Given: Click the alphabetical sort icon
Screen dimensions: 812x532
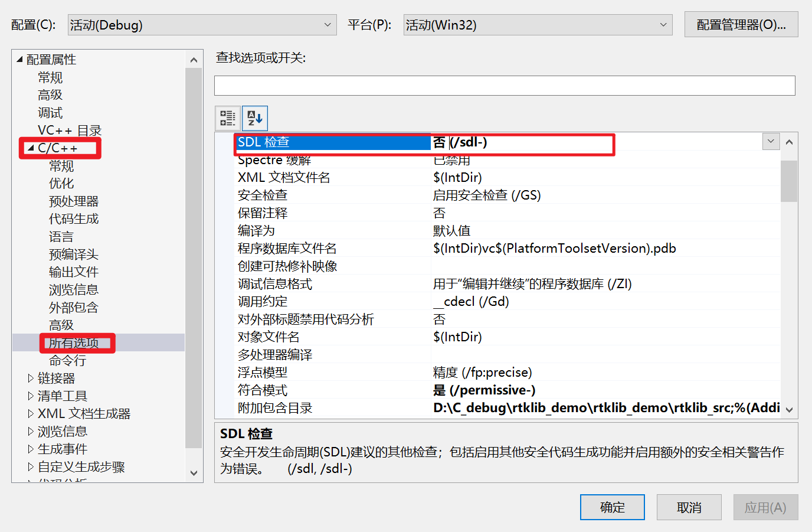Looking at the screenshot, I should click(254, 118).
